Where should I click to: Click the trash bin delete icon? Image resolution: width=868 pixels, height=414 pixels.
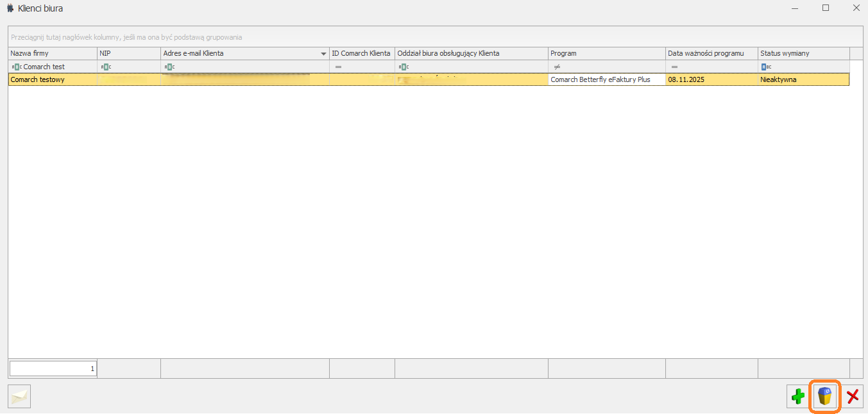[825, 397]
